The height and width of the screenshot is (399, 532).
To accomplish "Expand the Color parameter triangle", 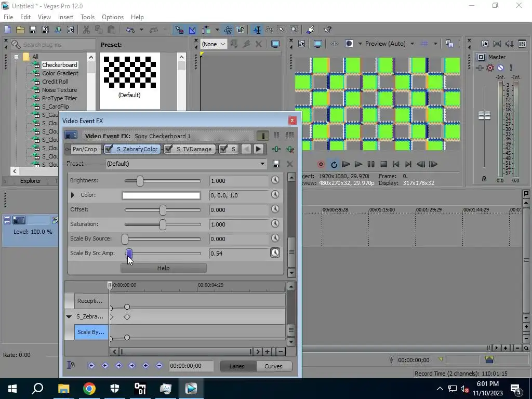I will 72,195.
